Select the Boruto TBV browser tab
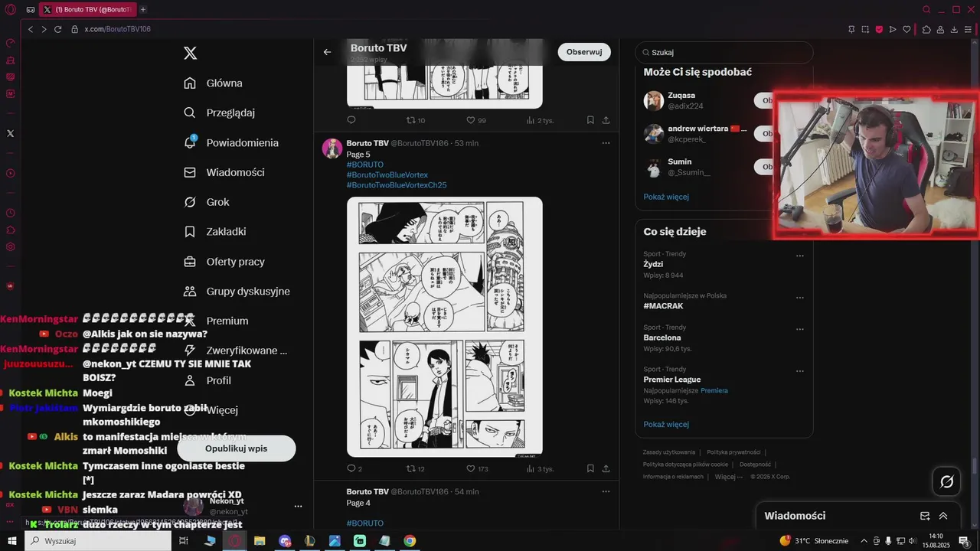Viewport: 980px width, 551px height. click(87, 9)
